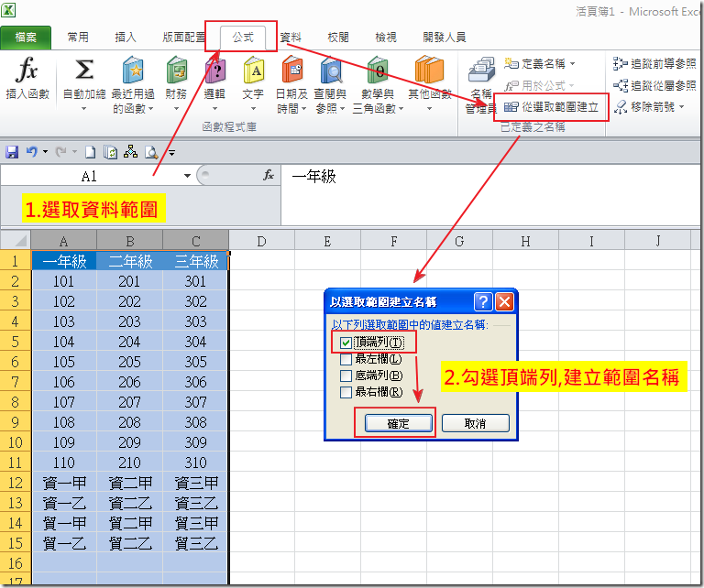
Task: Check the Bottom row (底端列) checkbox
Action: [346, 376]
